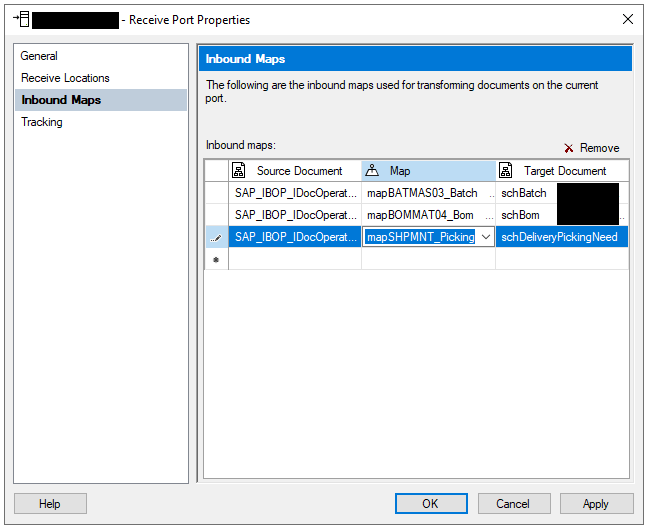Confirm with the OK button

pos(431,503)
